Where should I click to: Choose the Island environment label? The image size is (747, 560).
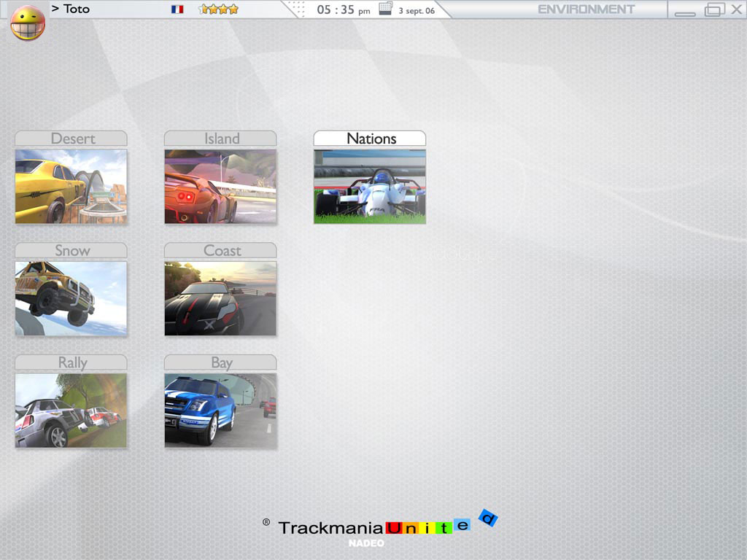[220, 139]
